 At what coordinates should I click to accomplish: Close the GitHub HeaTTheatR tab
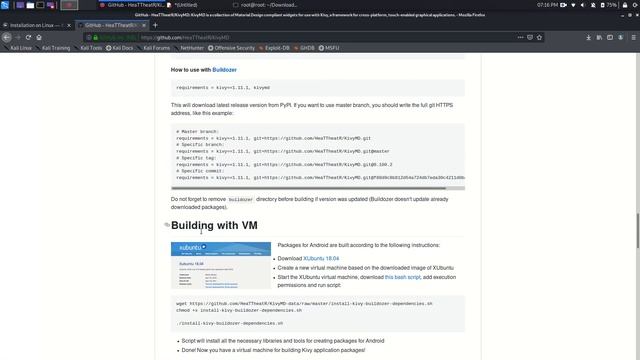pos(144,25)
